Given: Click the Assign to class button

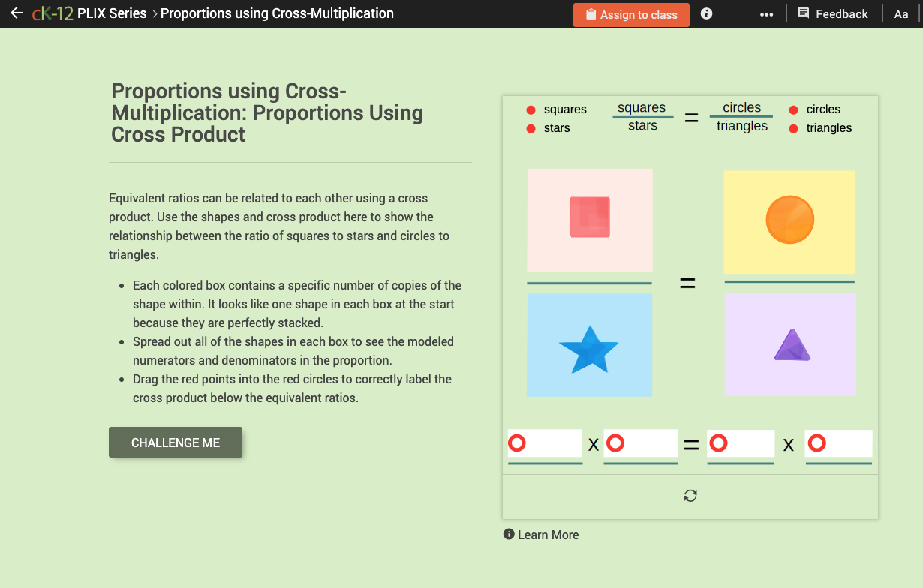Looking at the screenshot, I should point(631,14).
